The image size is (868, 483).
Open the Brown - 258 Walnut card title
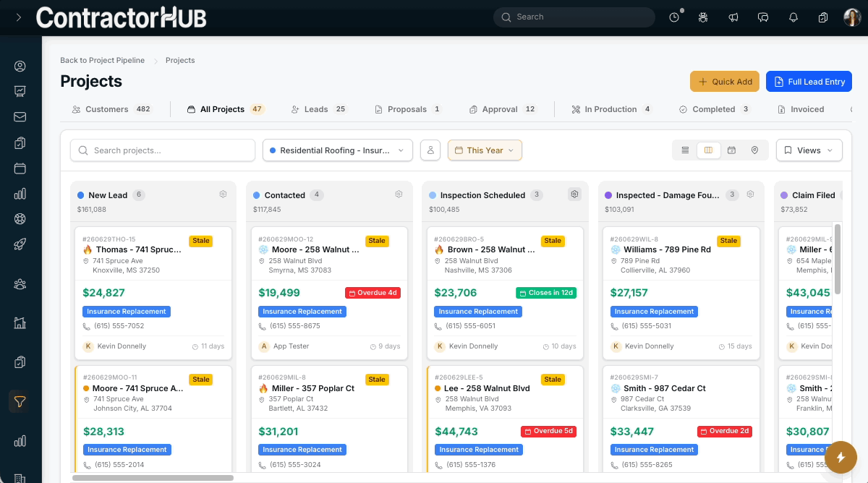(491, 249)
